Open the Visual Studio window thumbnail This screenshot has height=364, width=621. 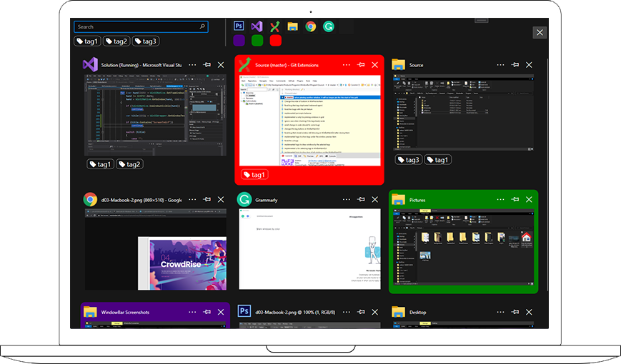tap(155, 115)
